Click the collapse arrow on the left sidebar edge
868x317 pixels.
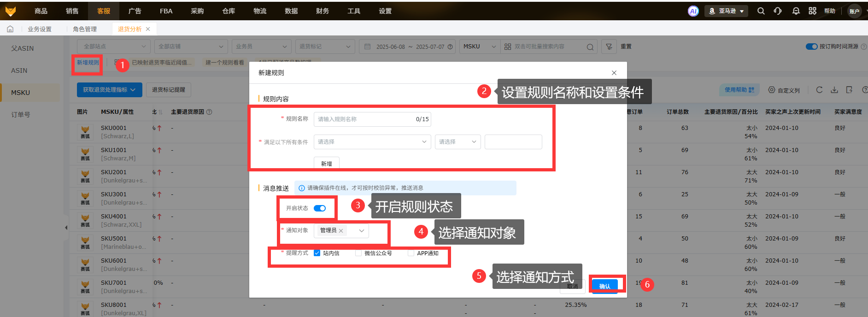[x=66, y=228]
